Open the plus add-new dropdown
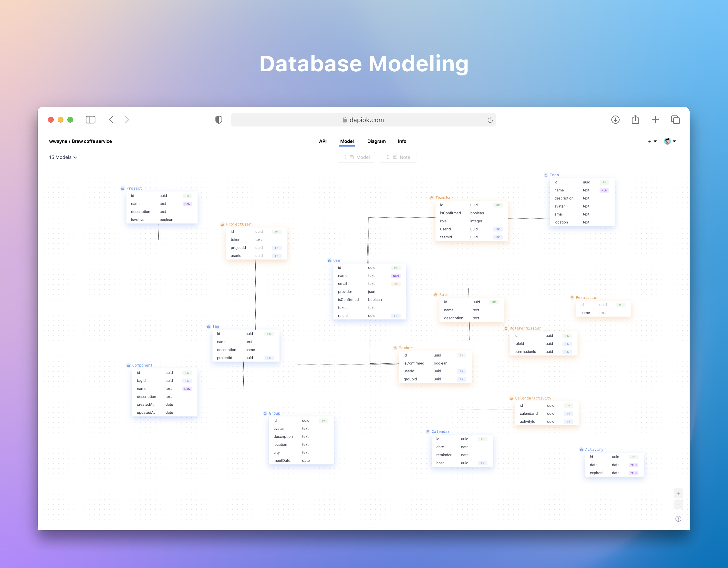 point(652,141)
